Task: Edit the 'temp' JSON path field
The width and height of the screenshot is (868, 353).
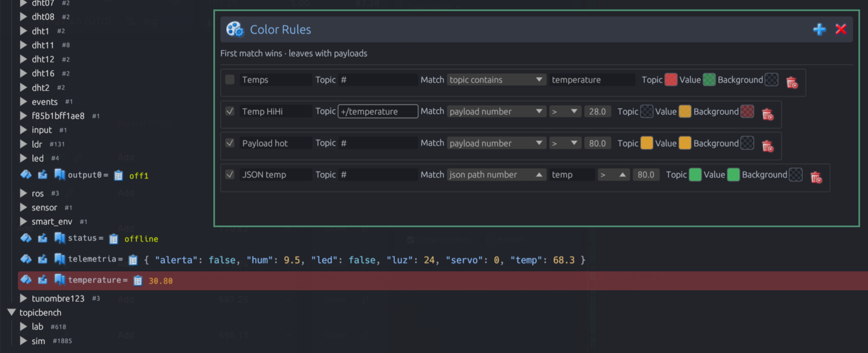Action: pos(572,175)
